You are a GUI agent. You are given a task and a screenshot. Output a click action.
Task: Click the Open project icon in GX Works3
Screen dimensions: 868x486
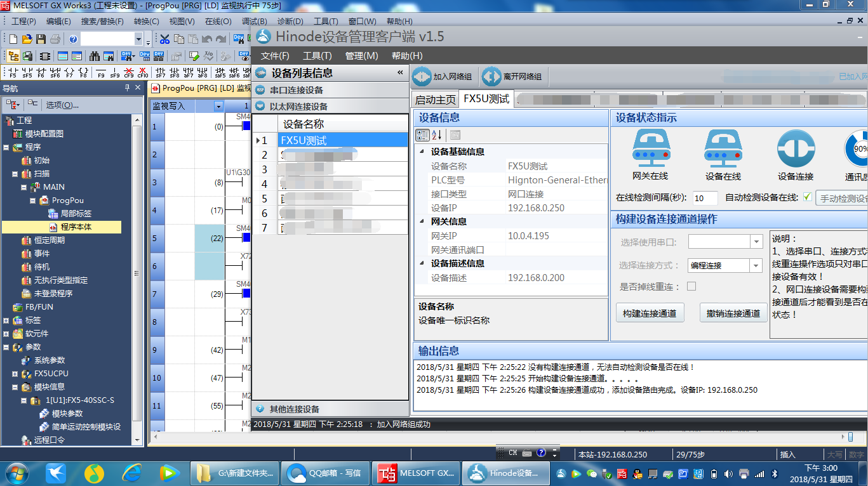(x=27, y=39)
